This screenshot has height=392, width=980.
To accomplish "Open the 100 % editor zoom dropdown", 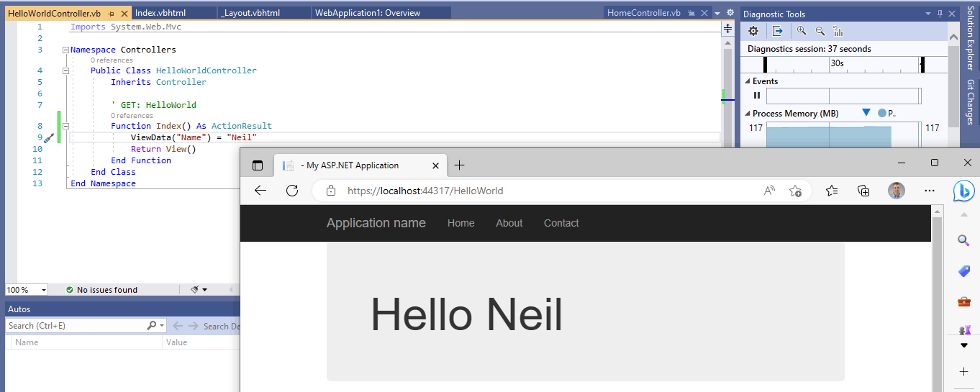I will point(43,290).
